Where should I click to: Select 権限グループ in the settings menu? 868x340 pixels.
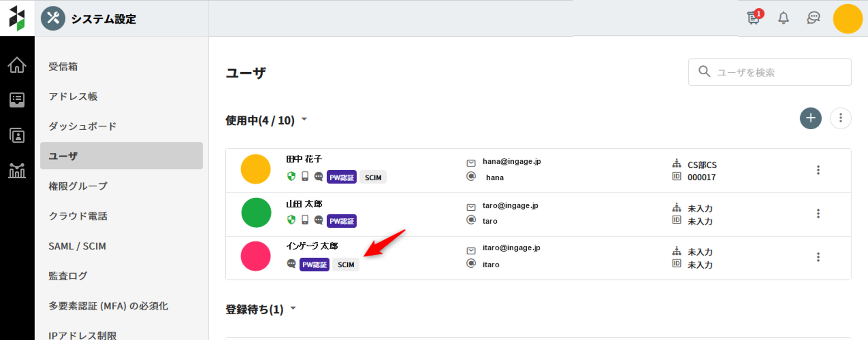click(x=78, y=186)
